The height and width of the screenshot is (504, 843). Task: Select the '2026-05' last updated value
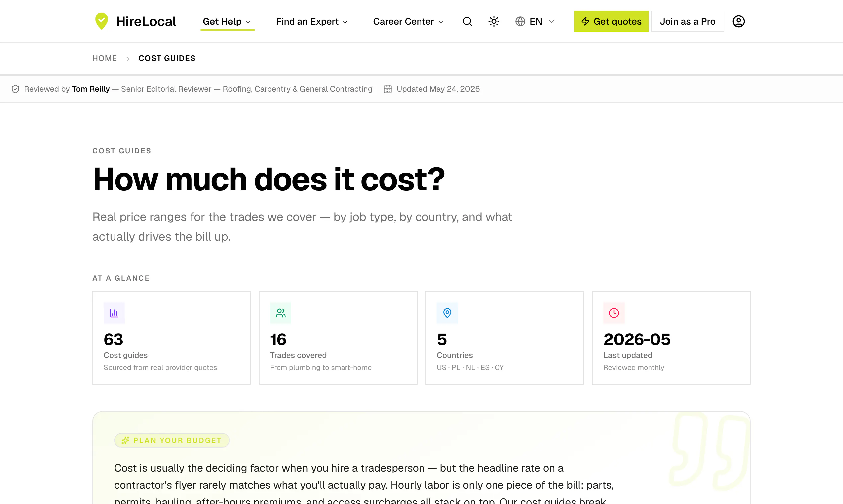click(637, 339)
